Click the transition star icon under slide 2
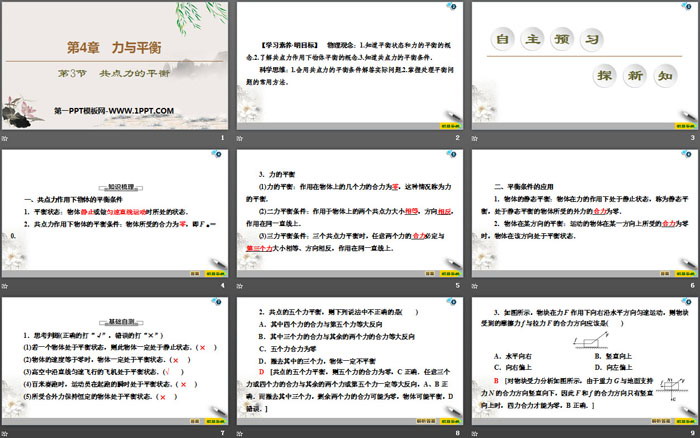This screenshot has height=438, width=700. (x=239, y=137)
